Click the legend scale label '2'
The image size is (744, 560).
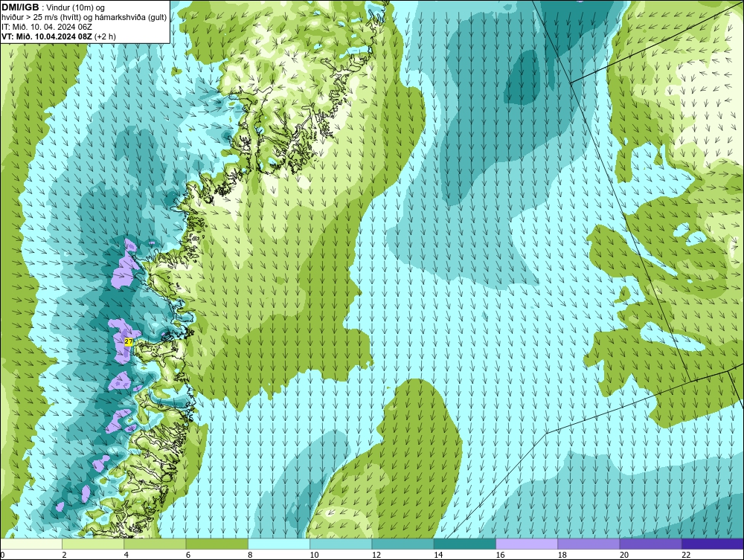pyautogui.click(x=64, y=556)
